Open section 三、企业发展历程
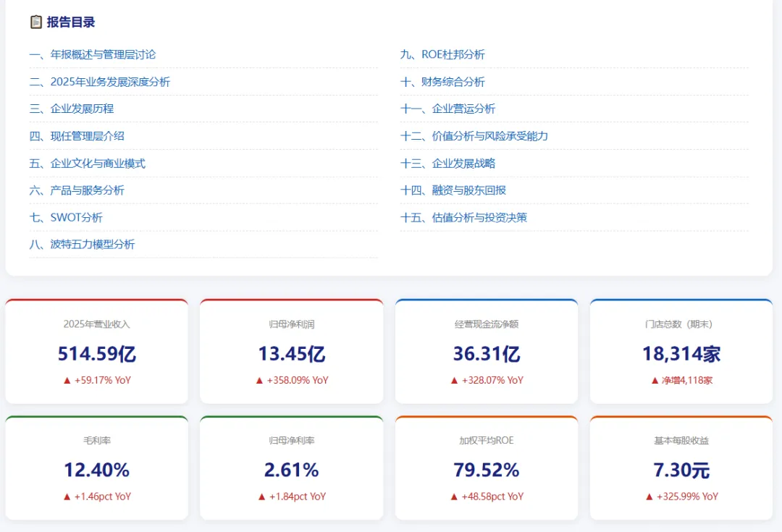Viewport: 782px width, 532px height. click(72, 109)
